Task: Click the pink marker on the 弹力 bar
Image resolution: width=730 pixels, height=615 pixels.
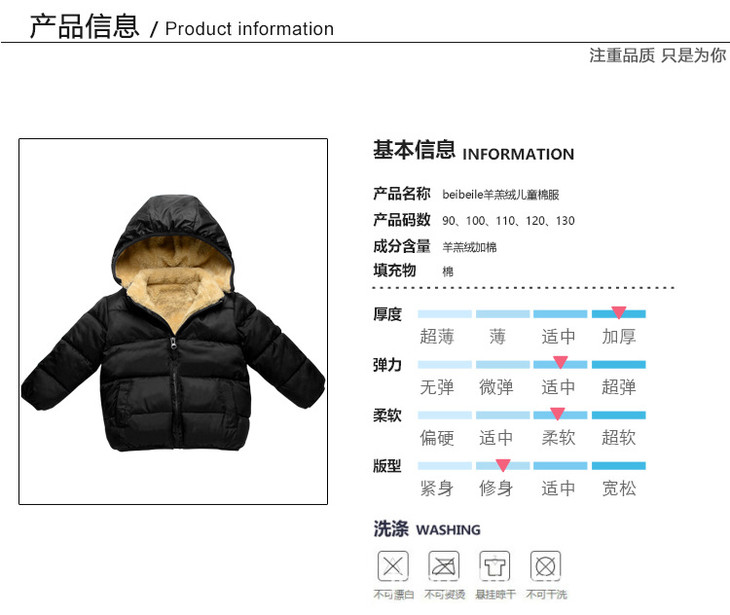Action: [560, 362]
